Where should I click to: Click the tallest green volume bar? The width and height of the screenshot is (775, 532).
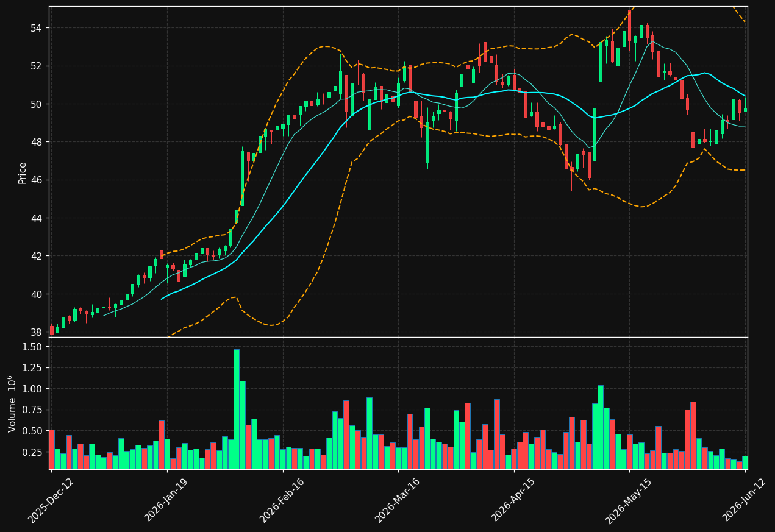click(x=237, y=409)
